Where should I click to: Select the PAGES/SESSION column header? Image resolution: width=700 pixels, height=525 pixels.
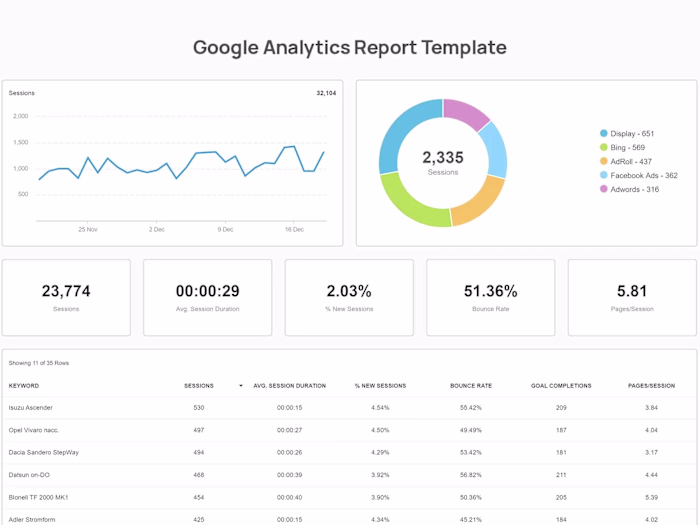651,386
